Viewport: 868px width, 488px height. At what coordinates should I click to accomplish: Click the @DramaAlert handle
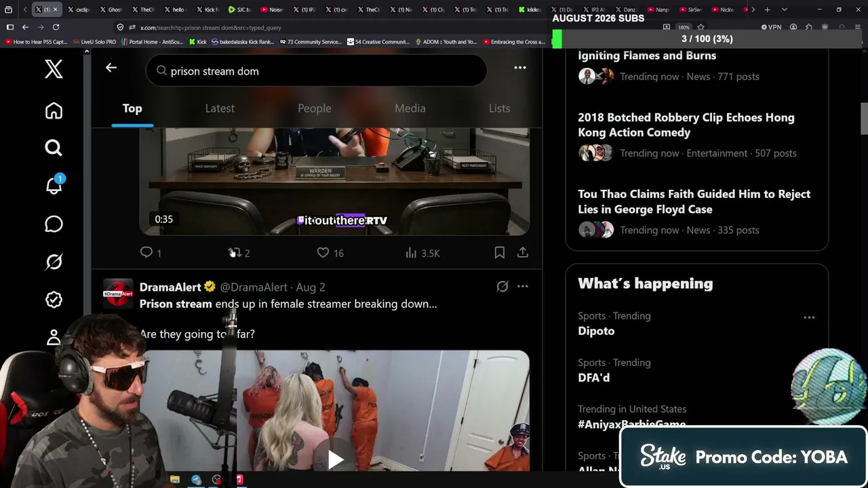coord(254,287)
